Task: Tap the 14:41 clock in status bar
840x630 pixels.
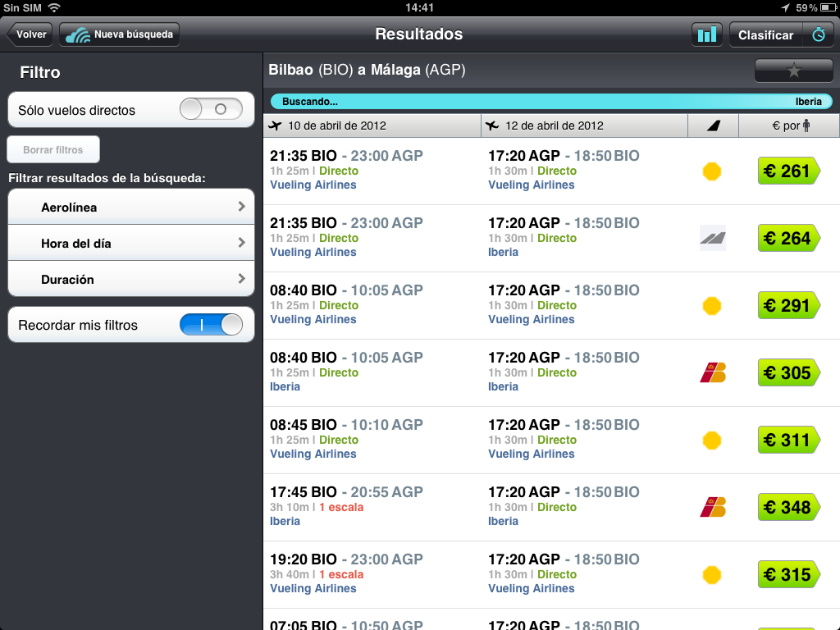Action: click(x=419, y=7)
